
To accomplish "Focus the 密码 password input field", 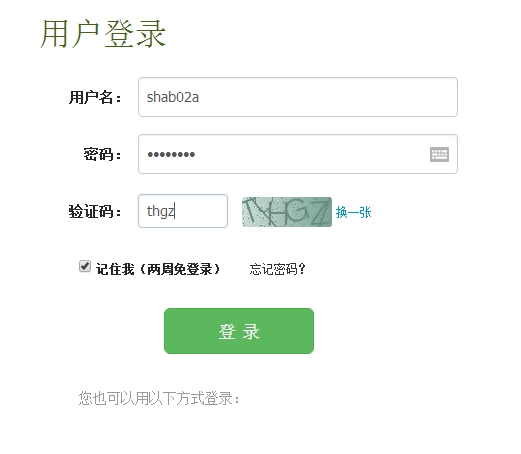I will (x=298, y=154).
